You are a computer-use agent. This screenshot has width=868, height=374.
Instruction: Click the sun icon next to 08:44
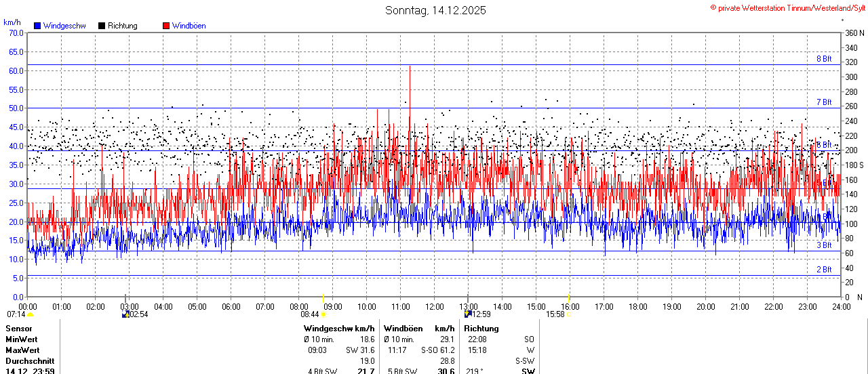(x=323, y=314)
